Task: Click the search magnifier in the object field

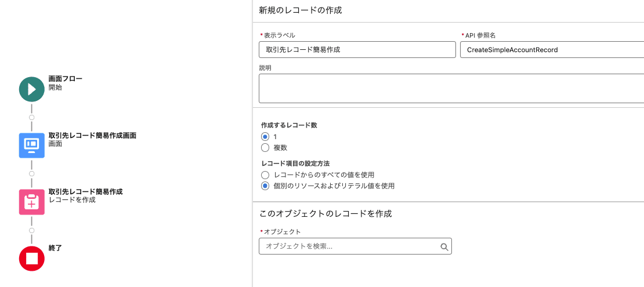Action: (444, 246)
